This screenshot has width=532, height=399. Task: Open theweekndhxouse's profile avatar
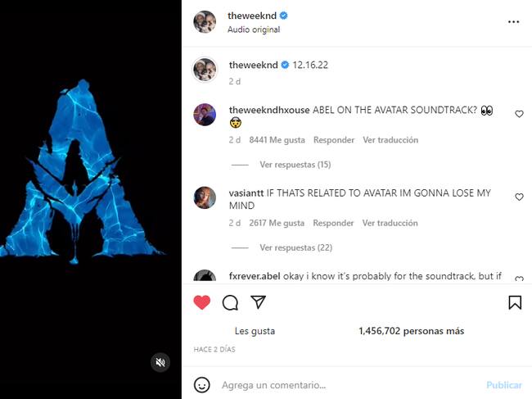(205, 115)
